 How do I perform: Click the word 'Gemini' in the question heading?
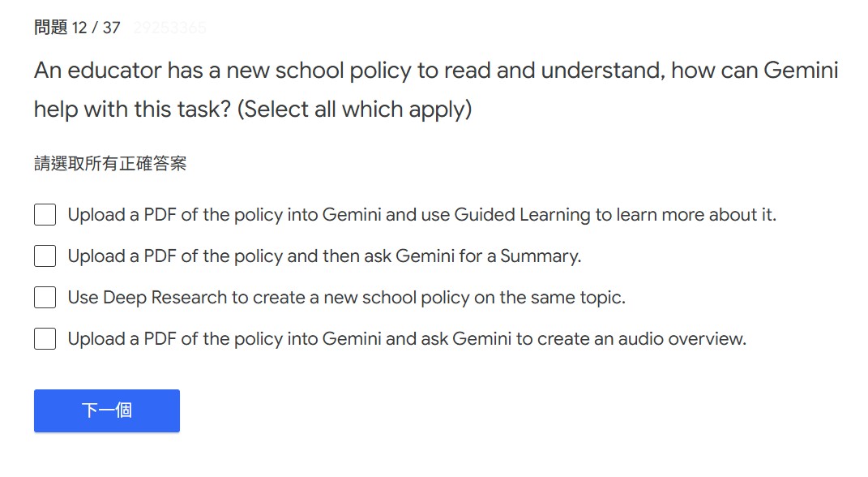click(801, 71)
